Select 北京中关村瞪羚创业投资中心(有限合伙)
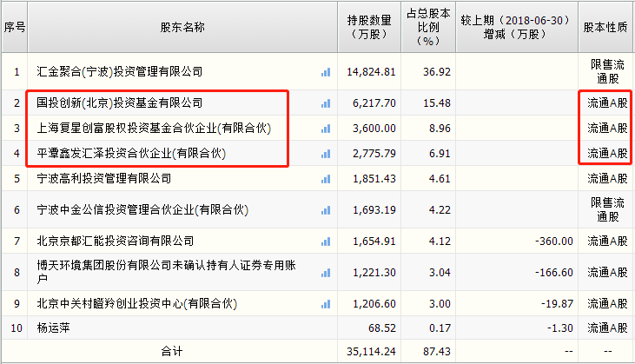Image resolution: width=635 pixels, height=364 pixels. (x=137, y=303)
